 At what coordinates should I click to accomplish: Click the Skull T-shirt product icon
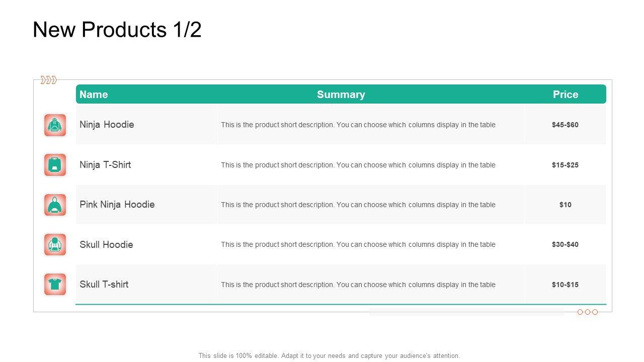(x=55, y=285)
